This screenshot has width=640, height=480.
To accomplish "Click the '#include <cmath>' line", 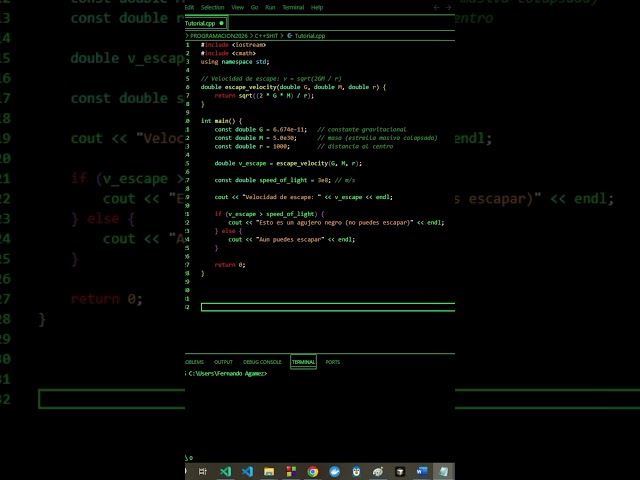I will tap(228, 53).
